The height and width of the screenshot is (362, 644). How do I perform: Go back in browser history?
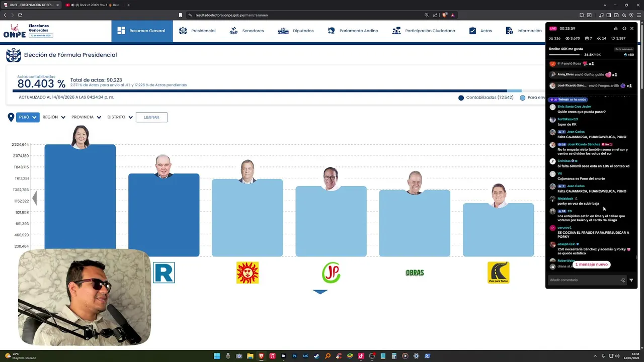click(5, 15)
